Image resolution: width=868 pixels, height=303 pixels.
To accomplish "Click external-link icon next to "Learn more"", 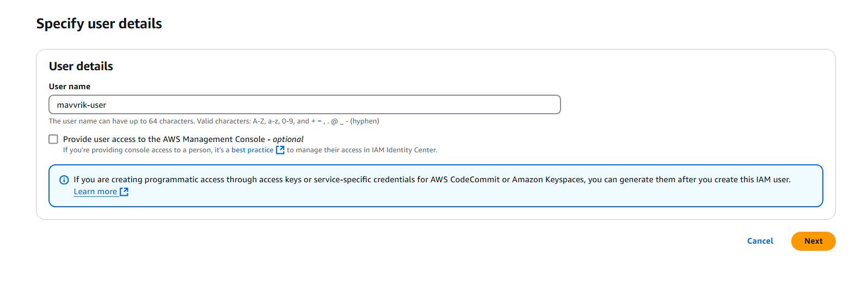I will (x=124, y=191).
